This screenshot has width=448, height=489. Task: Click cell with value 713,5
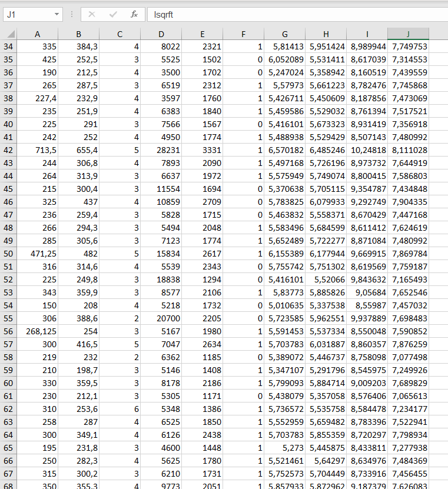click(38, 150)
